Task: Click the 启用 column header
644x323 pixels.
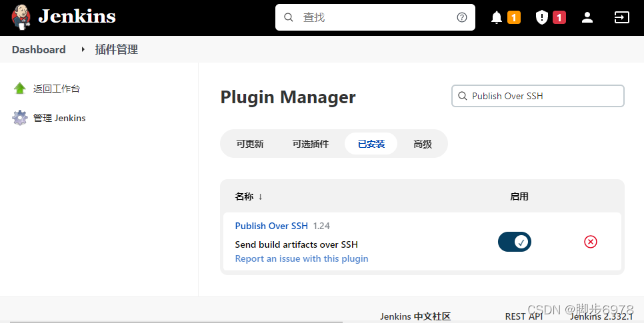Action: (x=519, y=196)
